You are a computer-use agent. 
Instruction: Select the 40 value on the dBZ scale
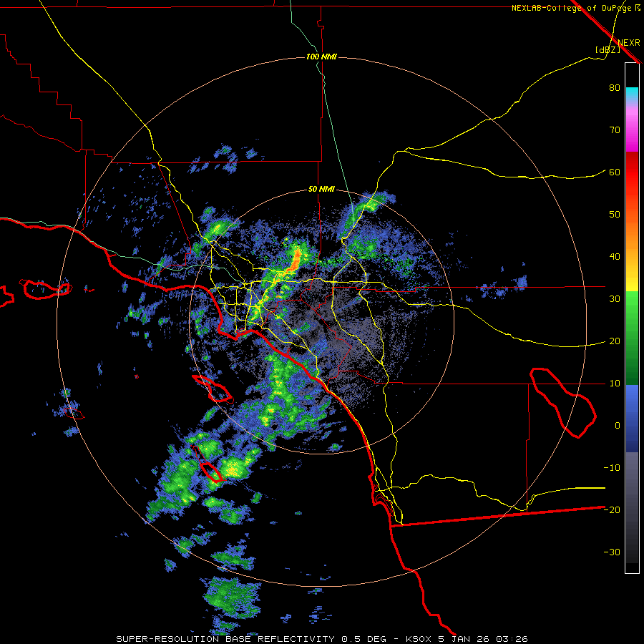pyautogui.click(x=615, y=256)
